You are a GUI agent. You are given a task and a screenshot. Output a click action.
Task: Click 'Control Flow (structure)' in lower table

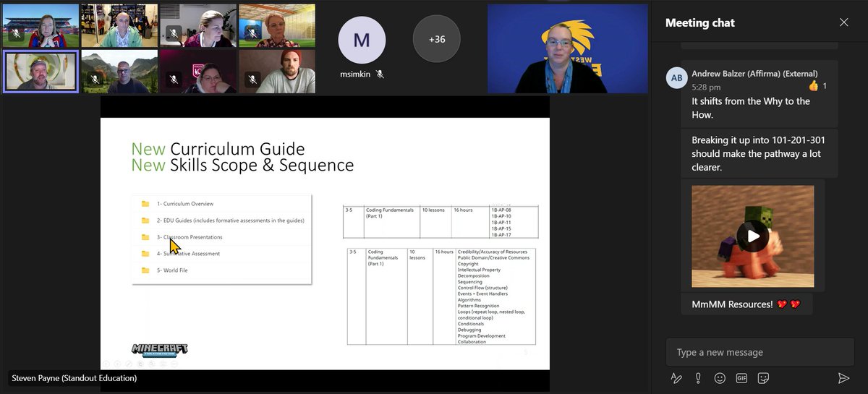click(483, 288)
